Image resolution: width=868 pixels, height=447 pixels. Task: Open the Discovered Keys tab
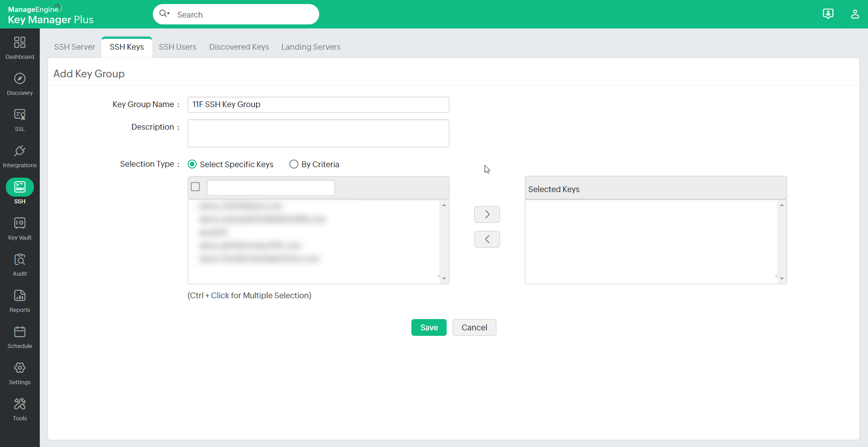point(239,47)
